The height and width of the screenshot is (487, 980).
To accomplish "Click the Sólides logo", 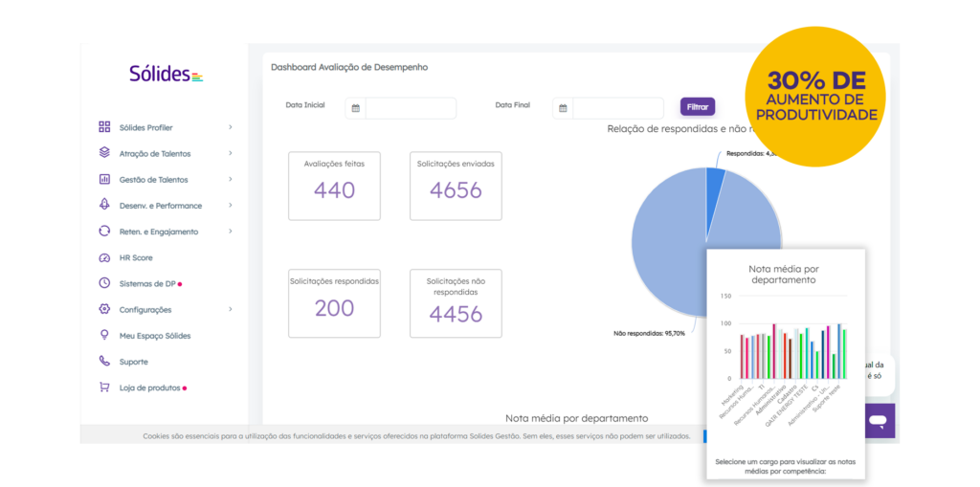I will click(x=167, y=74).
